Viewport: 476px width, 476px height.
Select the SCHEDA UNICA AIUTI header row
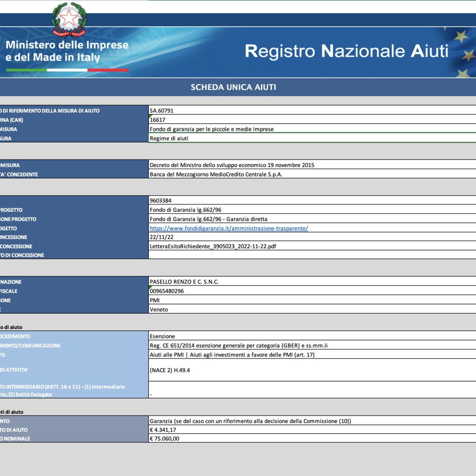[234, 87]
